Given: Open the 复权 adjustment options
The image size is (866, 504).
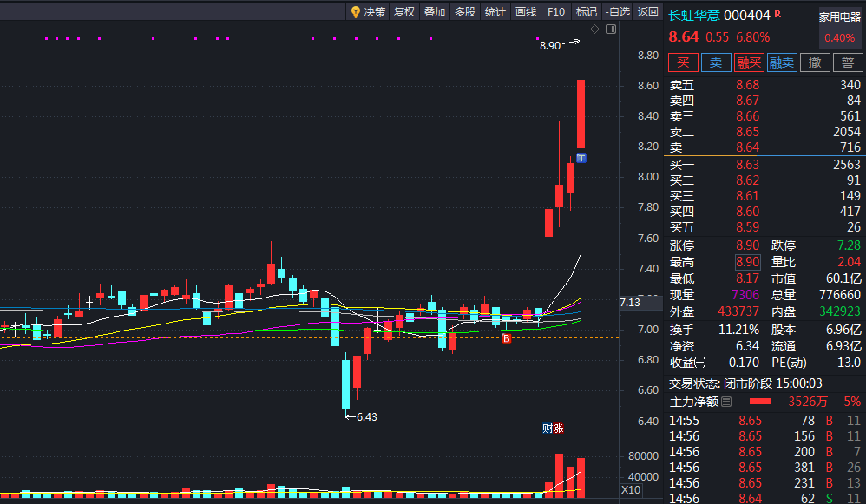Looking at the screenshot, I should 404,11.
